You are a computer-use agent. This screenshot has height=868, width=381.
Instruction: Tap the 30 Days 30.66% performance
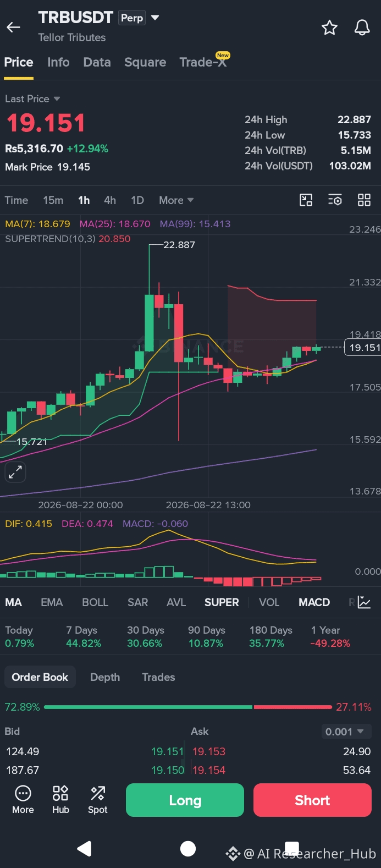[146, 636]
